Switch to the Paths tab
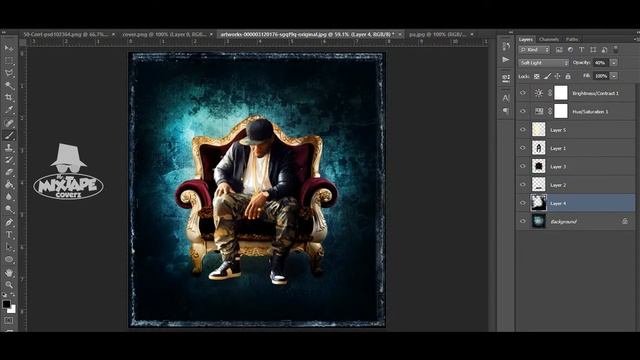 click(572, 40)
